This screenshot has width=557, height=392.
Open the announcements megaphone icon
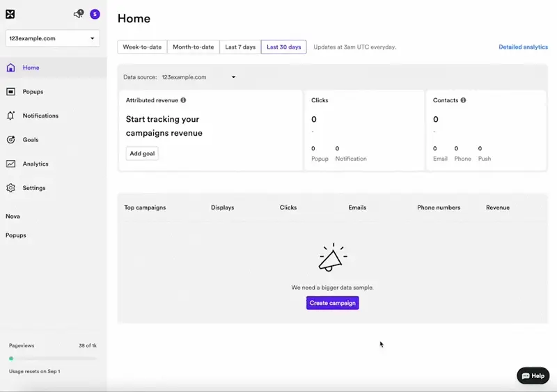(x=78, y=14)
